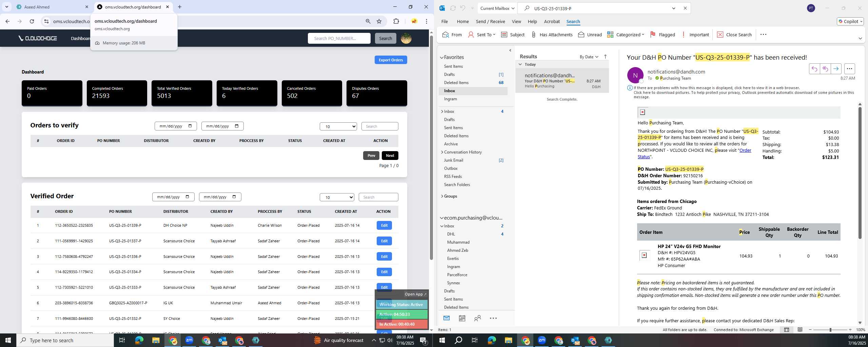Open By Date sort dropdown

pyautogui.click(x=589, y=57)
